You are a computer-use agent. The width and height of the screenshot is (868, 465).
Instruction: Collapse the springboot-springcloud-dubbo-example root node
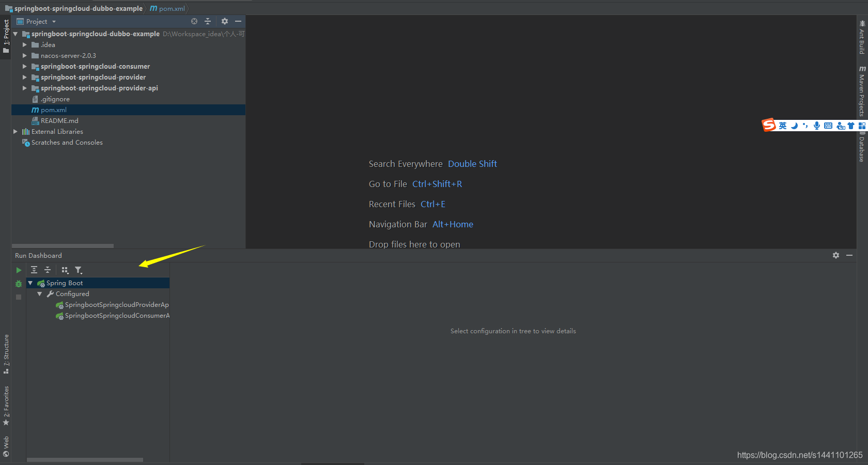coord(16,34)
